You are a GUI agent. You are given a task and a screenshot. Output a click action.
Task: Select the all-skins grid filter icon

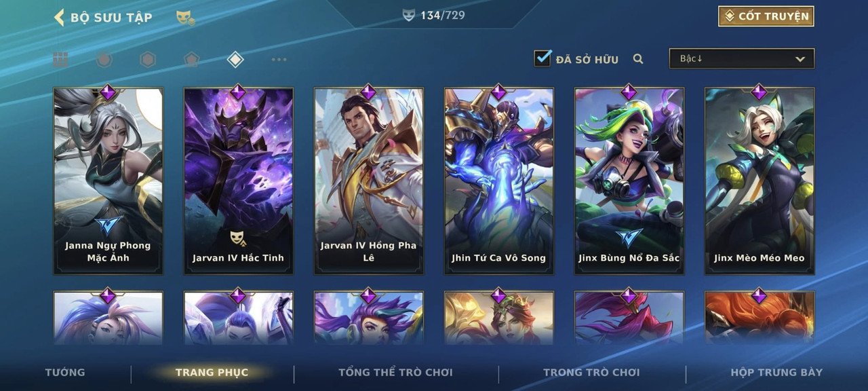(x=61, y=60)
